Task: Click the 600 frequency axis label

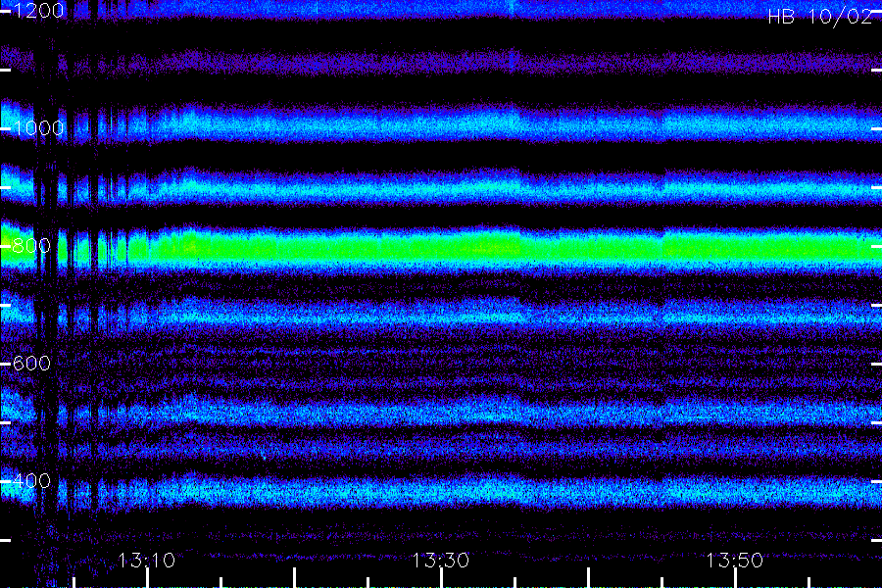Action: pos(31,363)
